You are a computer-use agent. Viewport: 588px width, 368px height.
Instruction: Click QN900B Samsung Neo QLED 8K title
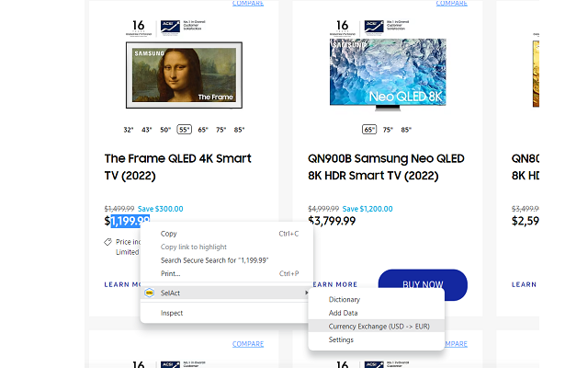(386, 167)
